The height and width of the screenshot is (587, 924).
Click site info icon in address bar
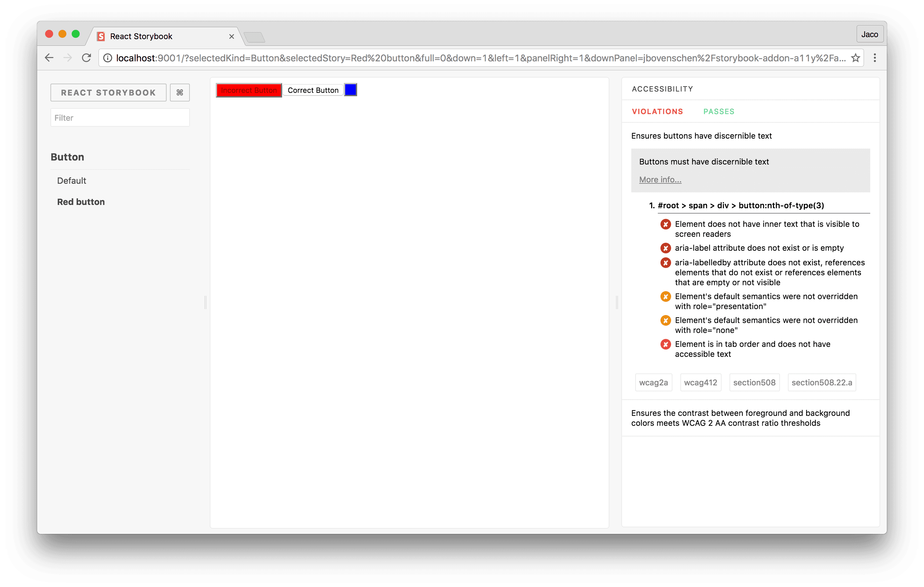click(108, 58)
